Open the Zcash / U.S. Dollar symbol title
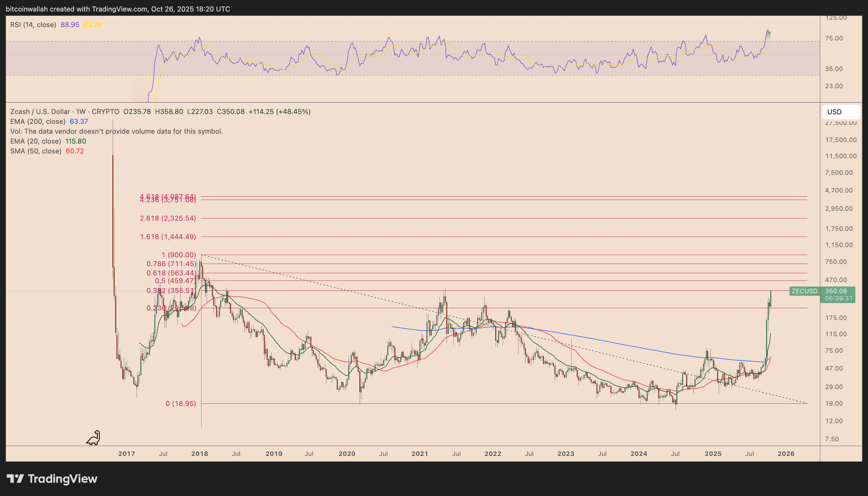868x496 pixels. pos(40,111)
